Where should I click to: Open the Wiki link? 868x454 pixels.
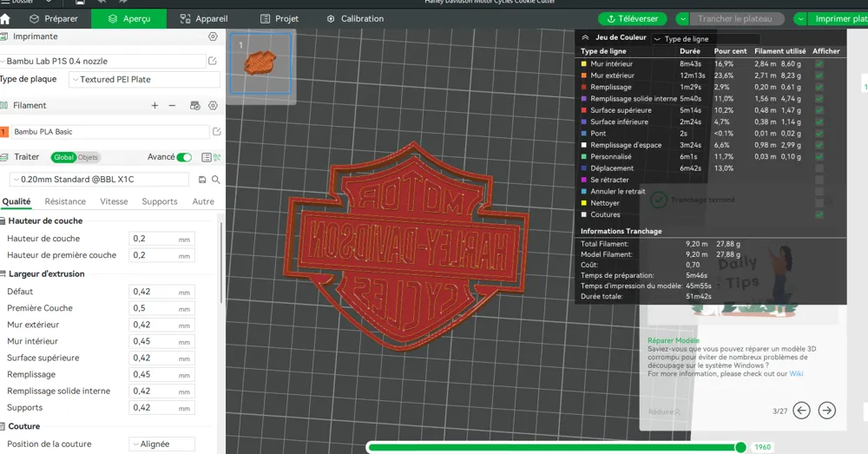tap(796, 374)
